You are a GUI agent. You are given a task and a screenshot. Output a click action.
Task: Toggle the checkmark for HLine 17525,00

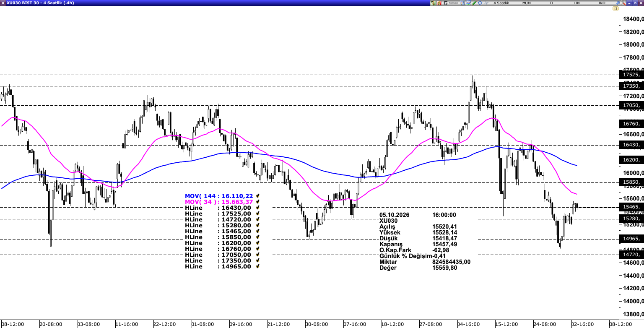257,213
